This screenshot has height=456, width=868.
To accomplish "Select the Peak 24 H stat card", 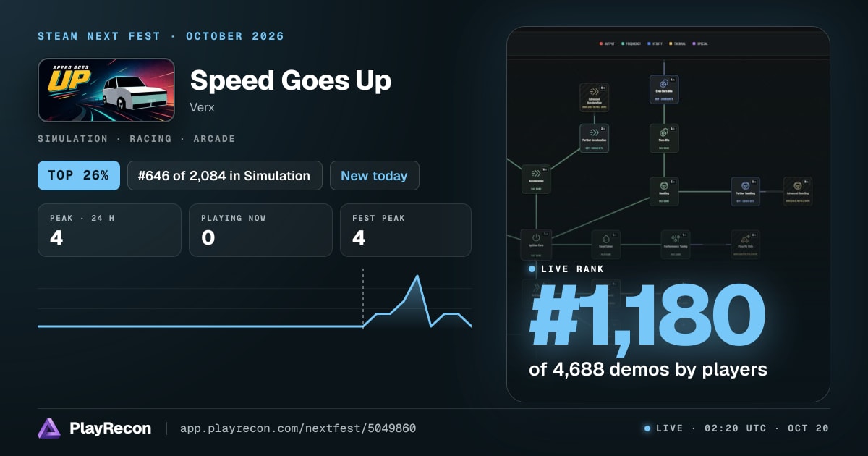I will click(109, 230).
